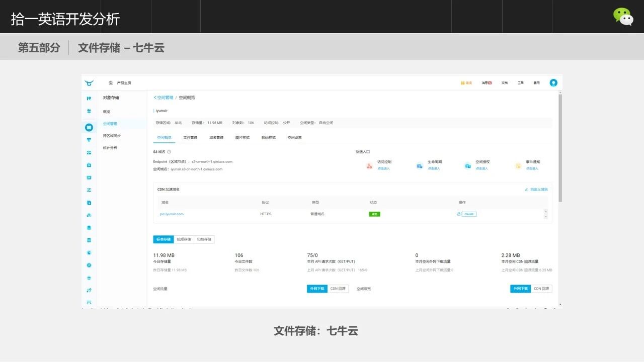Click the CNAME button

click(x=469, y=214)
